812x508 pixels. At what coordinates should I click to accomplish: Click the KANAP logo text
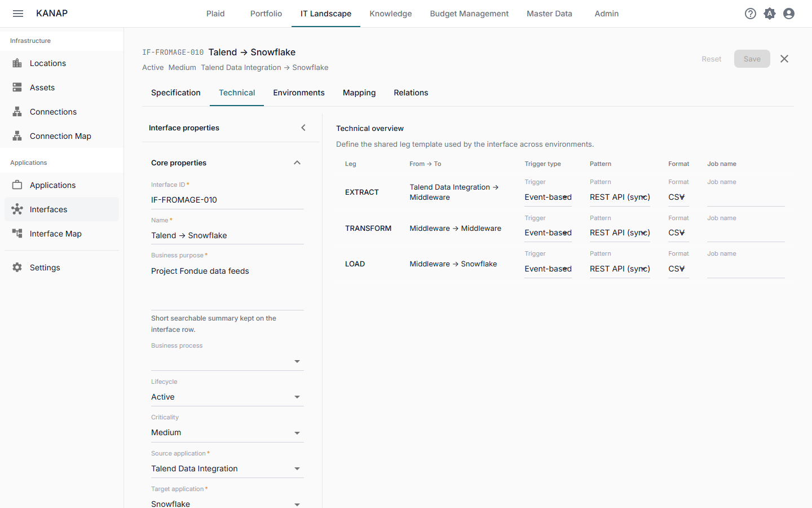tap(52, 14)
